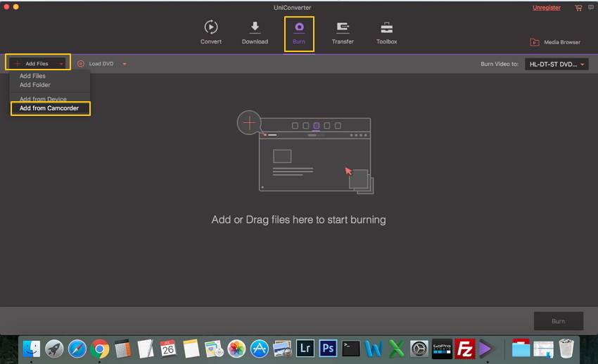Open the Toolbox tab

(387, 32)
